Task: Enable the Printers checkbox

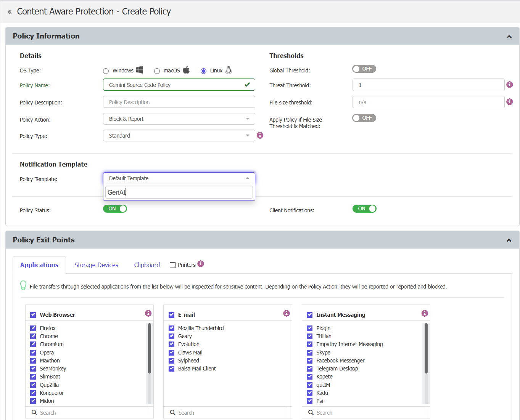Action: (x=172, y=265)
